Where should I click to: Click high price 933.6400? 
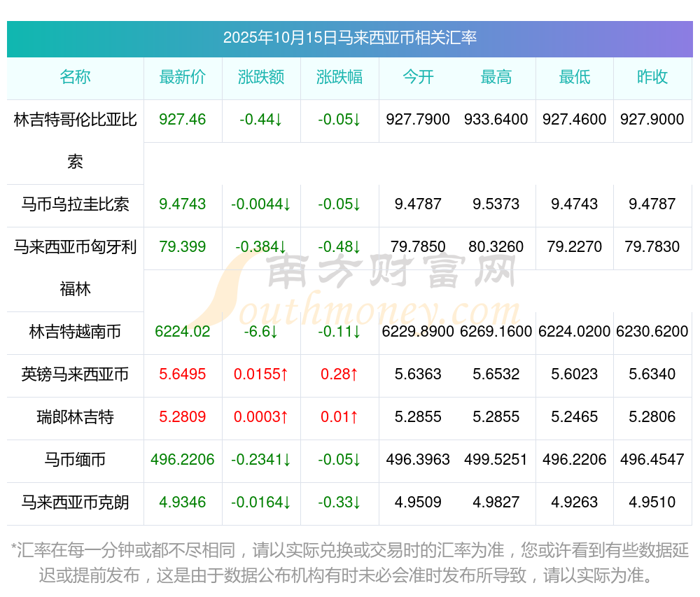pos(496,120)
